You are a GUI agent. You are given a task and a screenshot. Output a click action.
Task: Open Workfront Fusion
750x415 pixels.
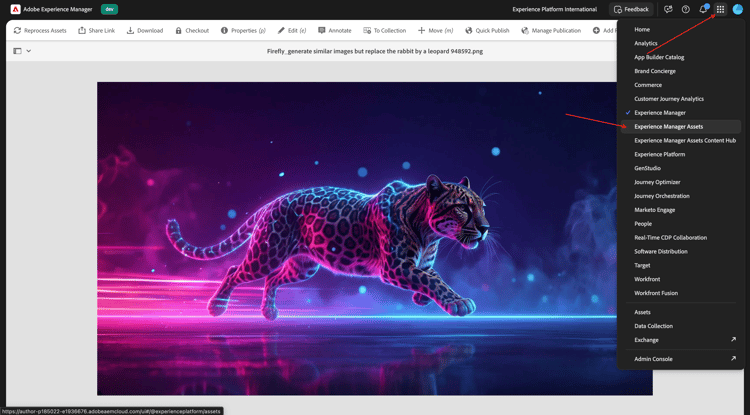coord(656,293)
